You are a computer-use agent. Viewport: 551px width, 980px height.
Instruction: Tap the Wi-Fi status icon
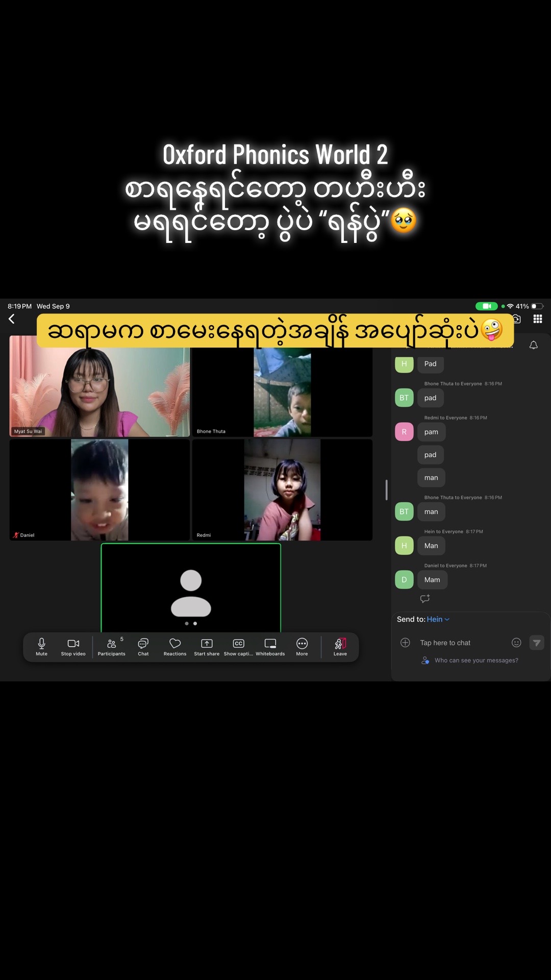tap(510, 306)
